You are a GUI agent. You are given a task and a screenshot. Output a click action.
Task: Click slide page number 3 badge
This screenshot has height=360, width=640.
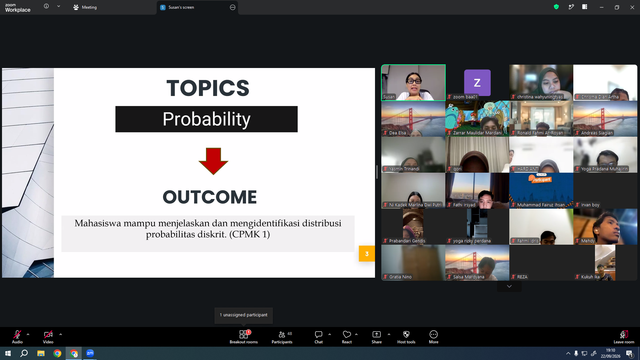coord(367,254)
